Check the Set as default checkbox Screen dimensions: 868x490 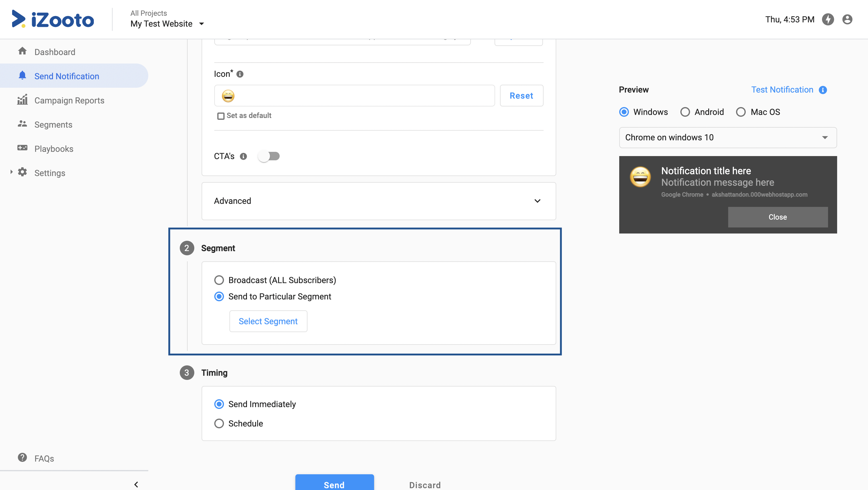click(221, 116)
